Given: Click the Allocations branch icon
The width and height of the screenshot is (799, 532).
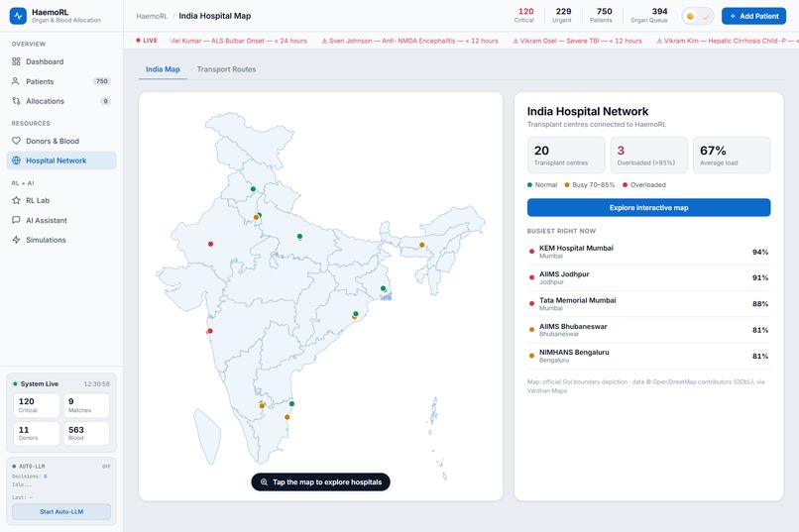Looking at the screenshot, I should pyautogui.click(x=16, y=101).
